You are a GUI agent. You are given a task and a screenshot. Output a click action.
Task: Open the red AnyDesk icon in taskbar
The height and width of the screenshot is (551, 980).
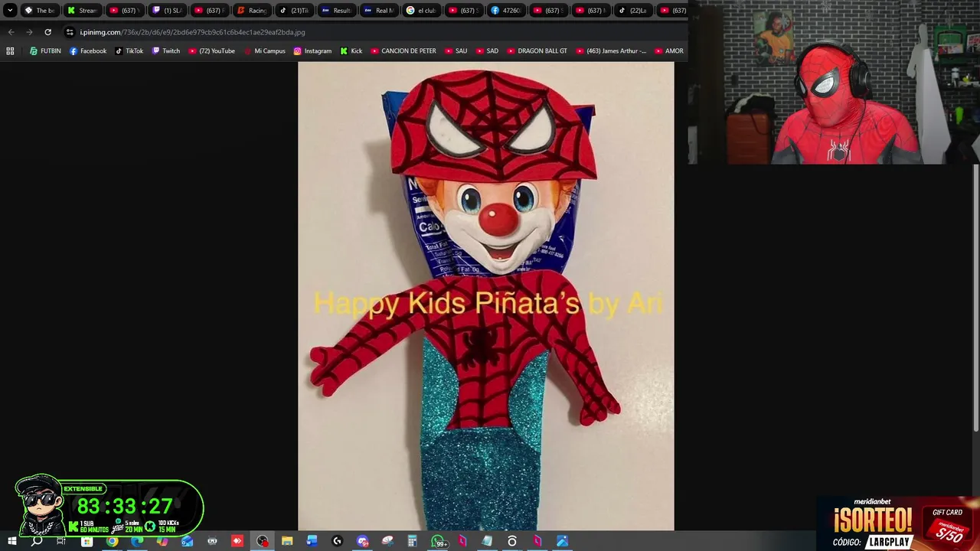pos(237,541)
